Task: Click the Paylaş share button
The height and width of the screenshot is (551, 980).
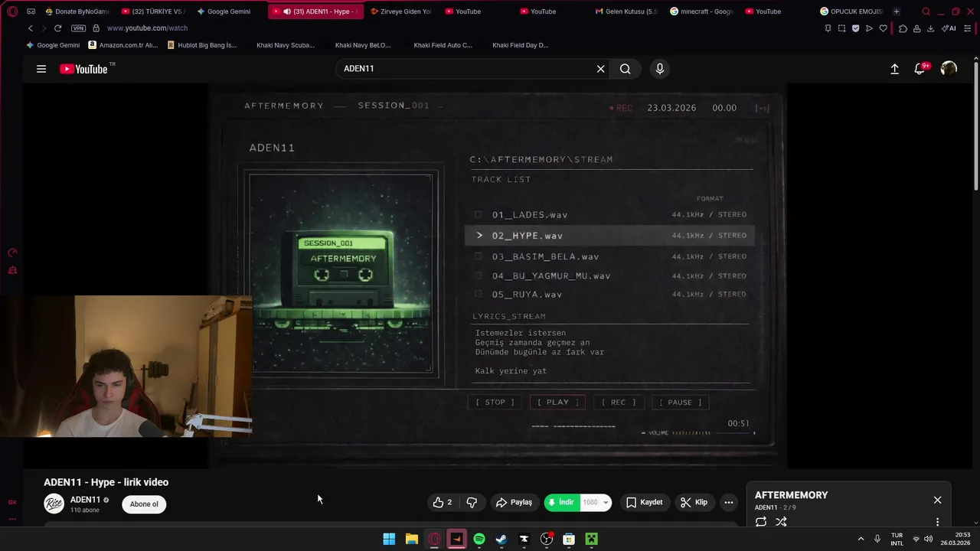Action: pos(514,503)
